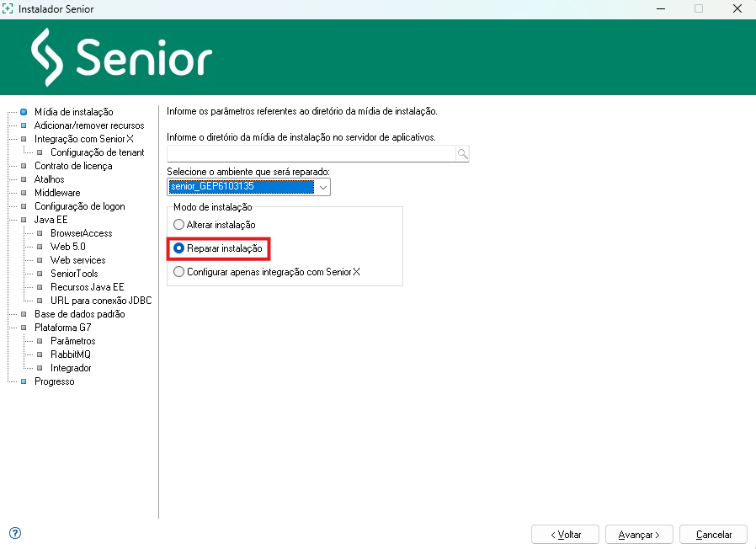Select Parâmetros under Plataforma G7
This screenshot has width=756, height=549.
(x=73, y=341)
